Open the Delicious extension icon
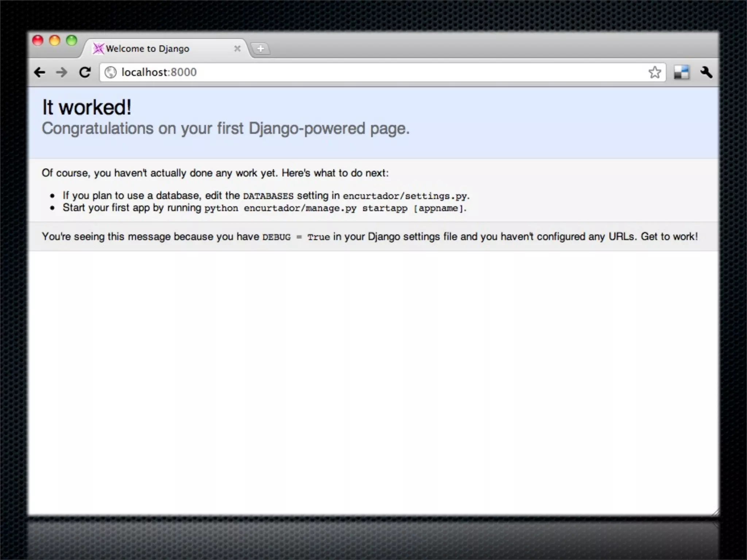 tap(681, 72)
